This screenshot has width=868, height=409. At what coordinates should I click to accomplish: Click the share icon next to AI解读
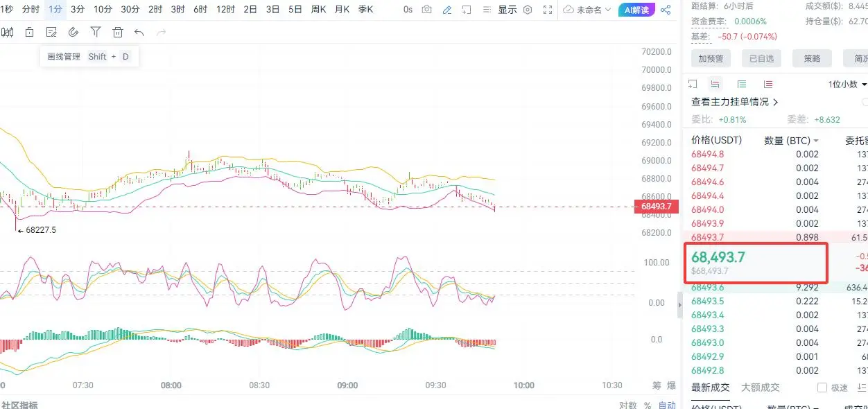(x=666, y=10)
